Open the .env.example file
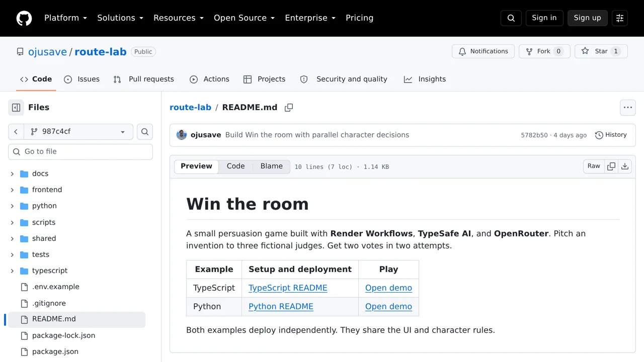 55,287
